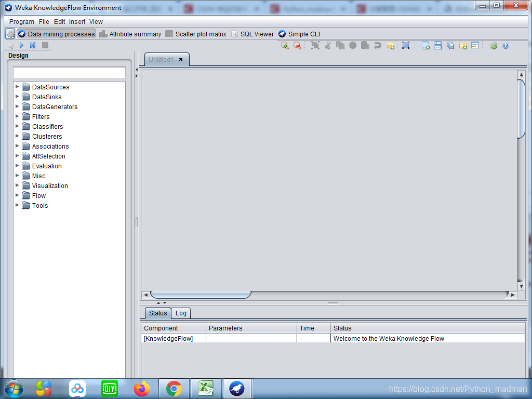The height and width of the screenshot is (399, 532).
Task: Expand the DataSources folder arrow
Action: (17, 87)
